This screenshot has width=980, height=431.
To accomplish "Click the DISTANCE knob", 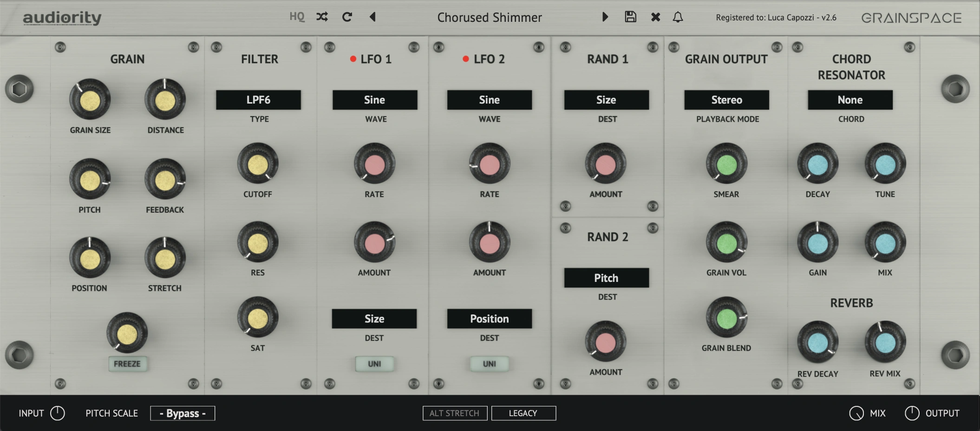I will pos(165,99).
